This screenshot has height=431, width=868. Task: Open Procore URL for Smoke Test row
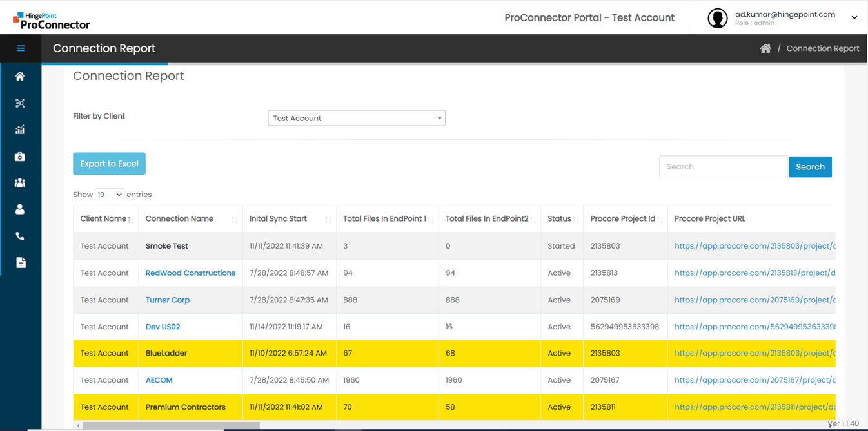pos(755,246)
